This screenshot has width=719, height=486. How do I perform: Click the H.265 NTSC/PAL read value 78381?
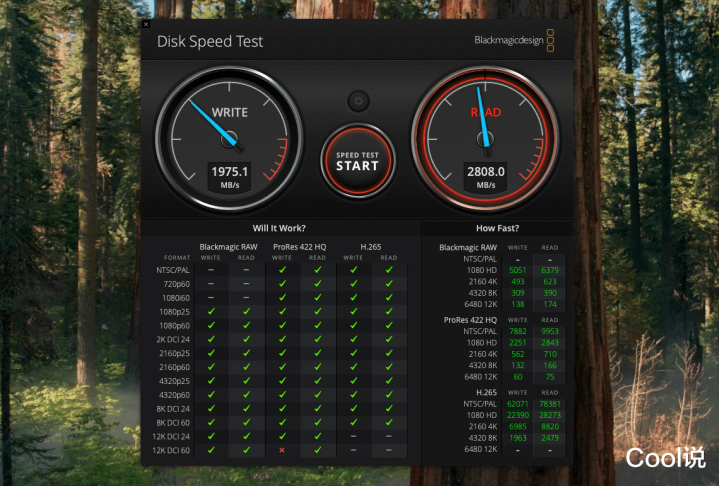(x=550, y=404)
